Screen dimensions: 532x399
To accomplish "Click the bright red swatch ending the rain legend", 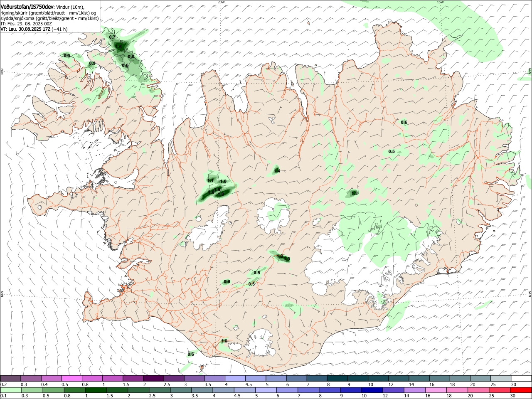I will tap(521, 390).
